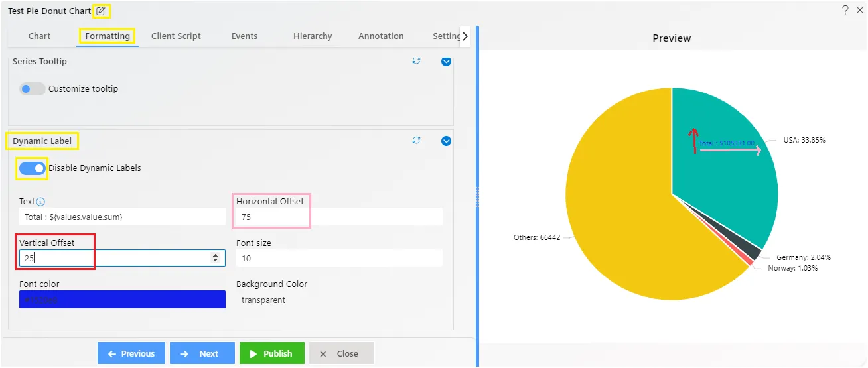Click the edit title pencil icon
868x368 pixels.
[x=101, y=11]
